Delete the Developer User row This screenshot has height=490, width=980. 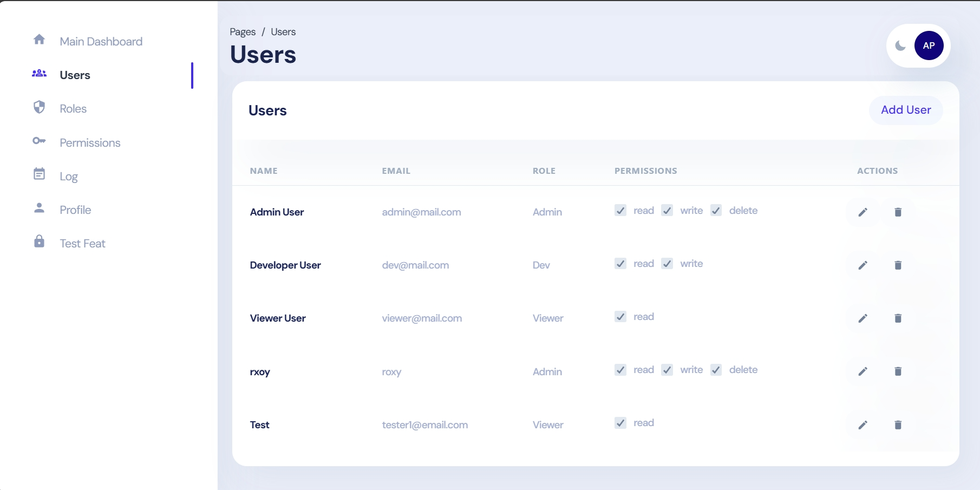point(898,265)
